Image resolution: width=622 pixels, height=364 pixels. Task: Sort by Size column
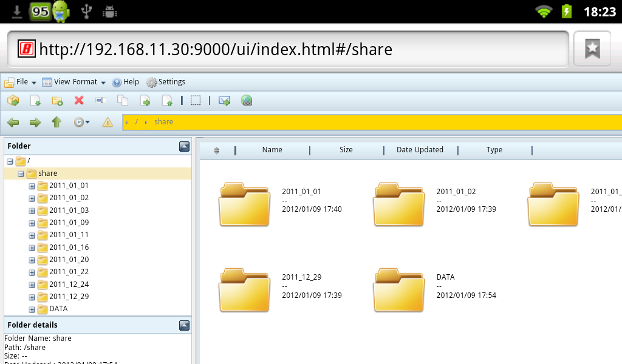click(346, 150)
